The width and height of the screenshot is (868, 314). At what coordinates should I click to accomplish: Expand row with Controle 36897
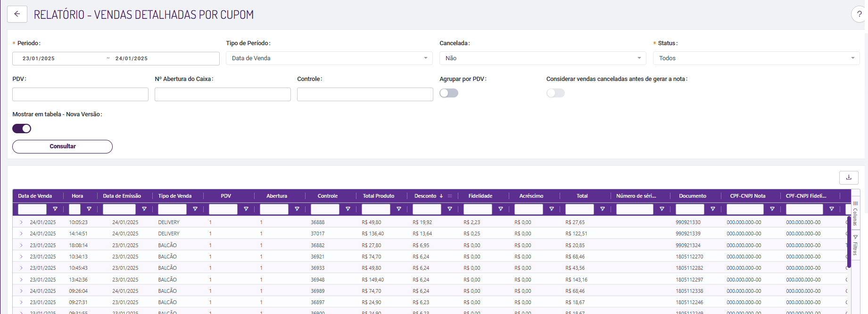21,302
